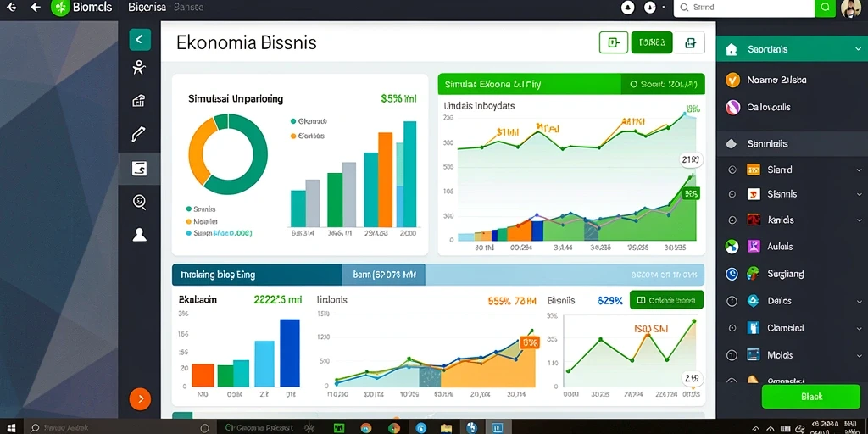Click into the top search field
The width and height of the screenshot is (868, 434).
(744, 8)
